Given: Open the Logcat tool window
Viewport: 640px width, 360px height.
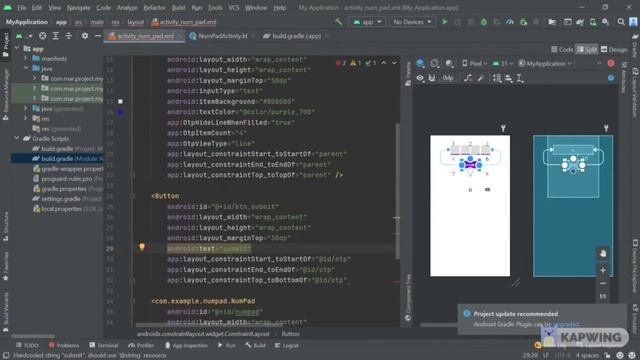Looking at the screenshot, I should click(287, 345).
